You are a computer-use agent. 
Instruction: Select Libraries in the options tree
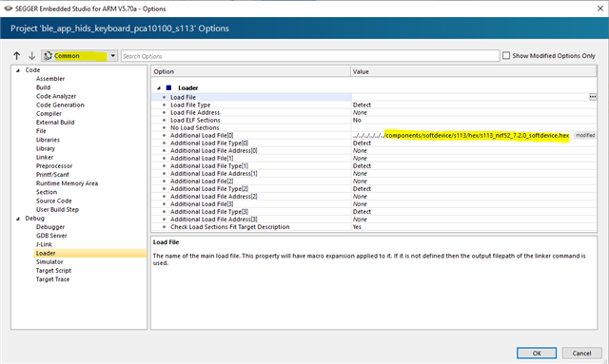pyautogui.click(x=48, y=140)
